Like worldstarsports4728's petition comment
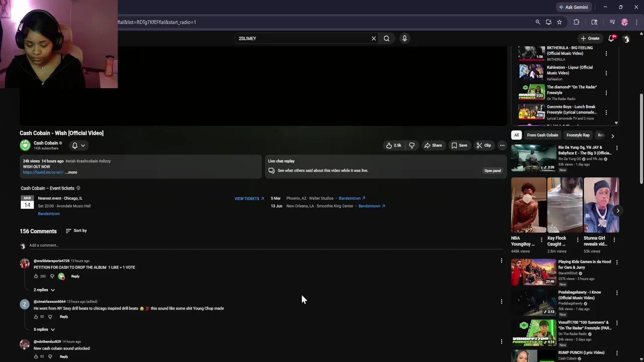This screenshot has height=362, width=644. [x=36, y=276]
